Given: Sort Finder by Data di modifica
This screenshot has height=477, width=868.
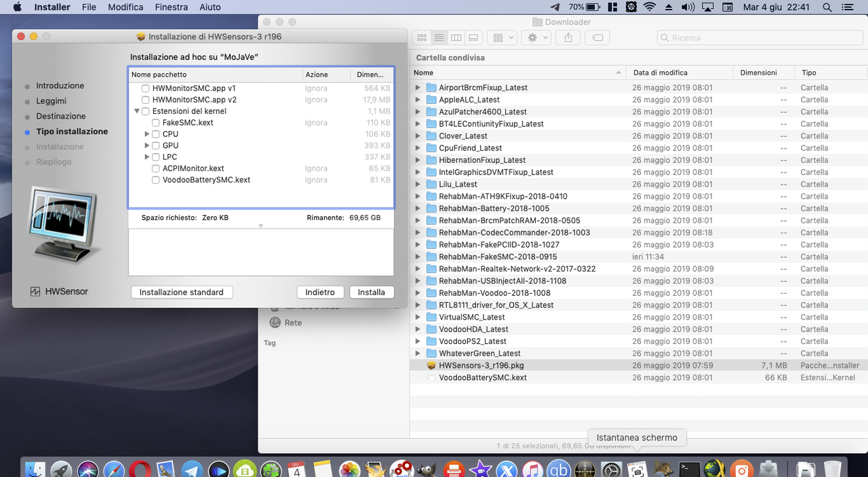Looking at the screenshot, I should click(x=680, y=73).
